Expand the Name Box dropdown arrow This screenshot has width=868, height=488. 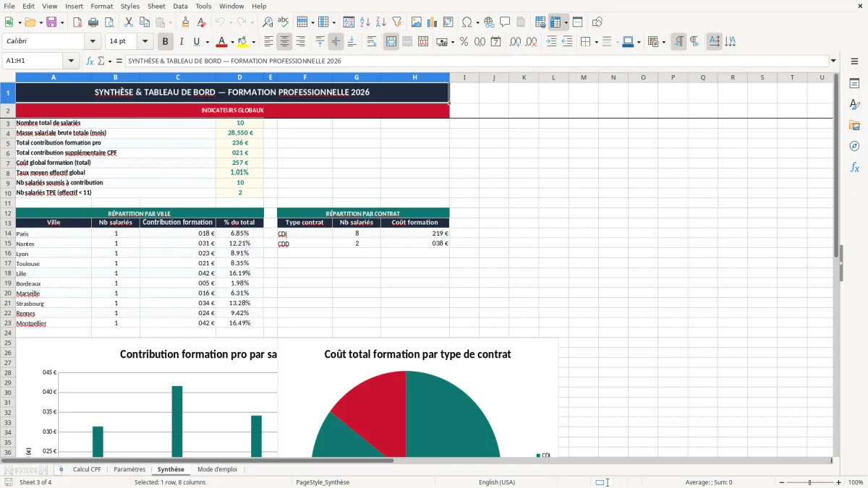71,61
